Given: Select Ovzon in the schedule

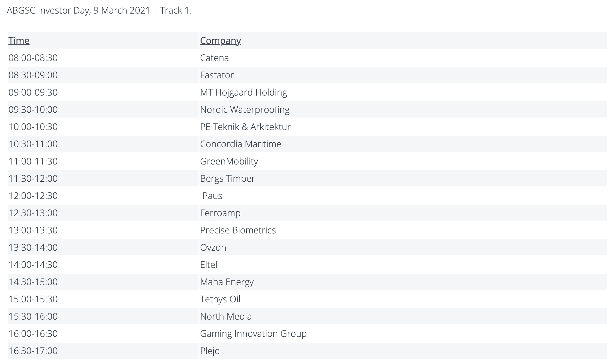Looking at the screenshot, I should [x=213, y=248].
